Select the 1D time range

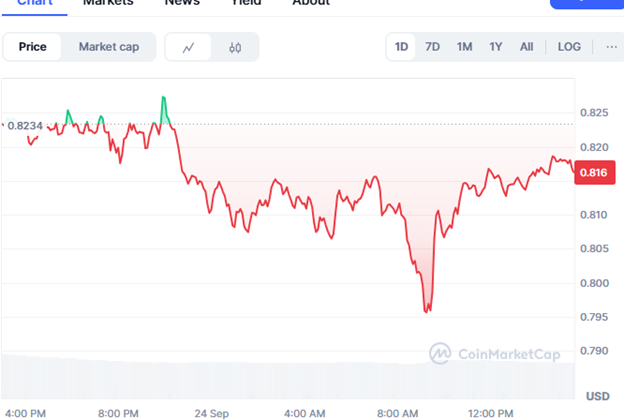tap(401, 47)
